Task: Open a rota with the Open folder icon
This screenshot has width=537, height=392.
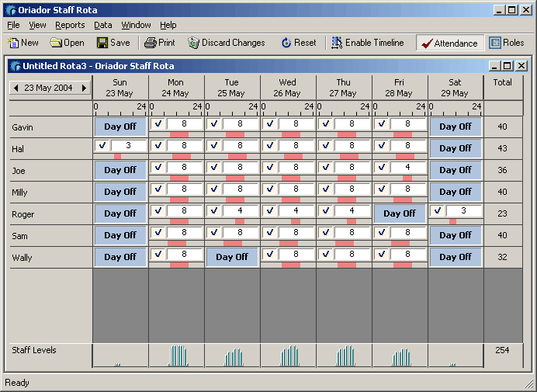Action: (55, 43)
